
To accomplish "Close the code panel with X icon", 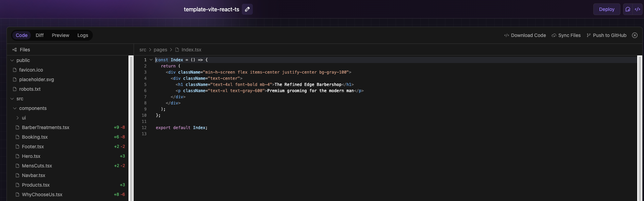I will tap(635, 35).
